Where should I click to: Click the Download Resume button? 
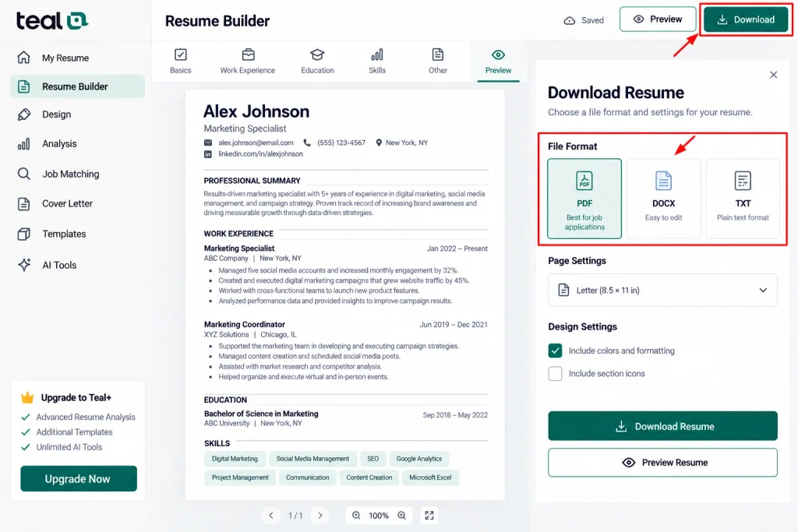(662, 426)
